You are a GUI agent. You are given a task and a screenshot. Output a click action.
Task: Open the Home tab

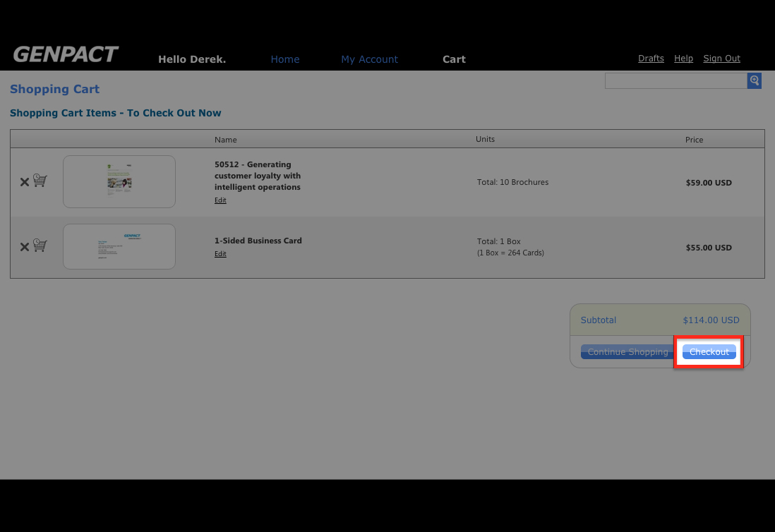(x=285, y=59)
